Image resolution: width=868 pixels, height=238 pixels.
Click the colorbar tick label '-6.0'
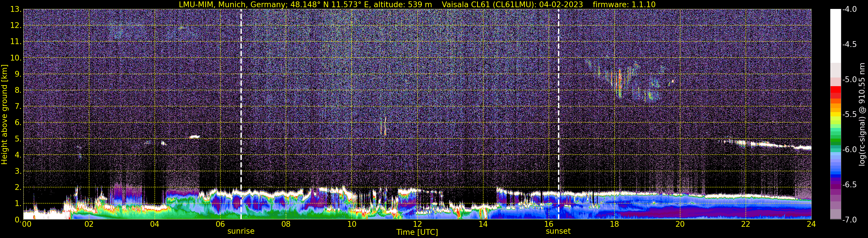(850, 149)
